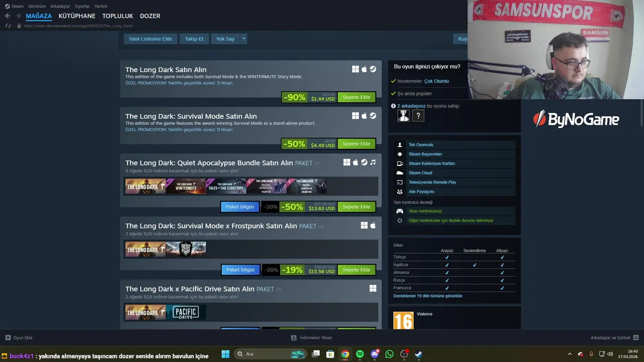Viewport: 644px width, 362px height.
Task: Open Google Chrome from the taskbar
Action: click(x=345, y=354)
